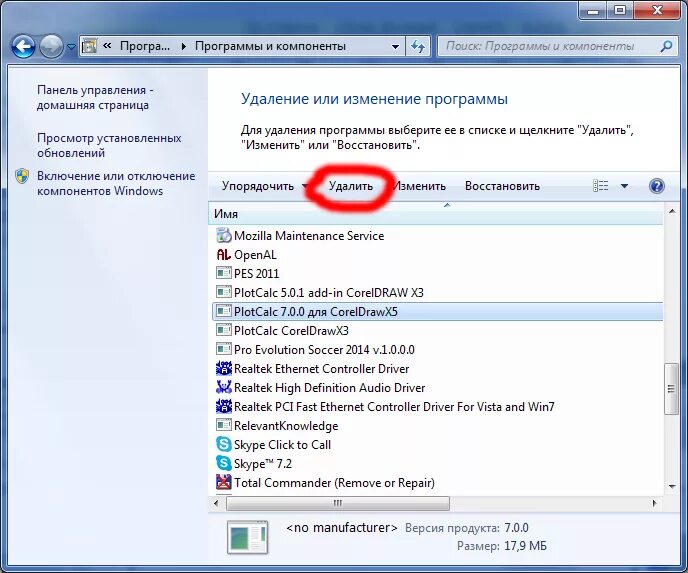
Task: Click the Skype 7.2 icon
Action: point(224,463)
